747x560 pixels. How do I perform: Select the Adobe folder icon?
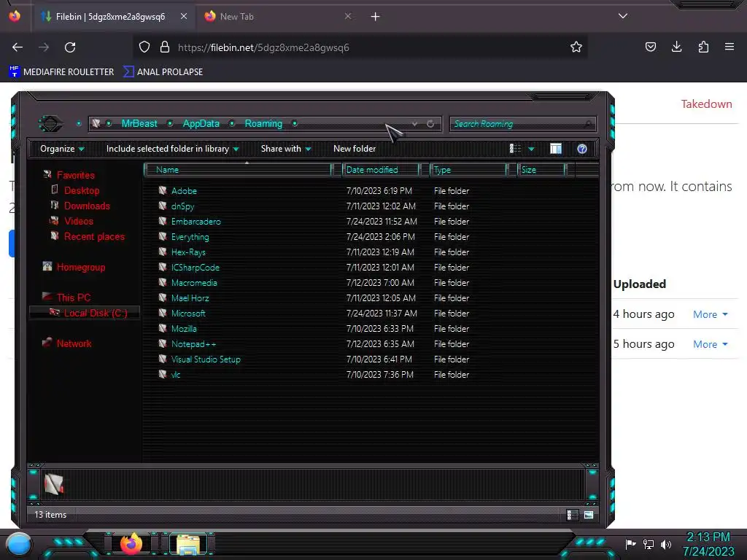point(163,190)
